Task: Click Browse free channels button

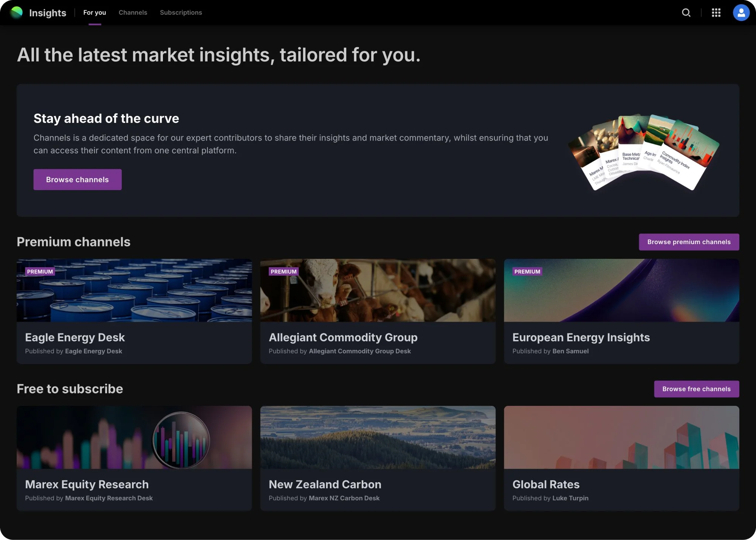Action: pyautogui.click(x=696, y=389)
